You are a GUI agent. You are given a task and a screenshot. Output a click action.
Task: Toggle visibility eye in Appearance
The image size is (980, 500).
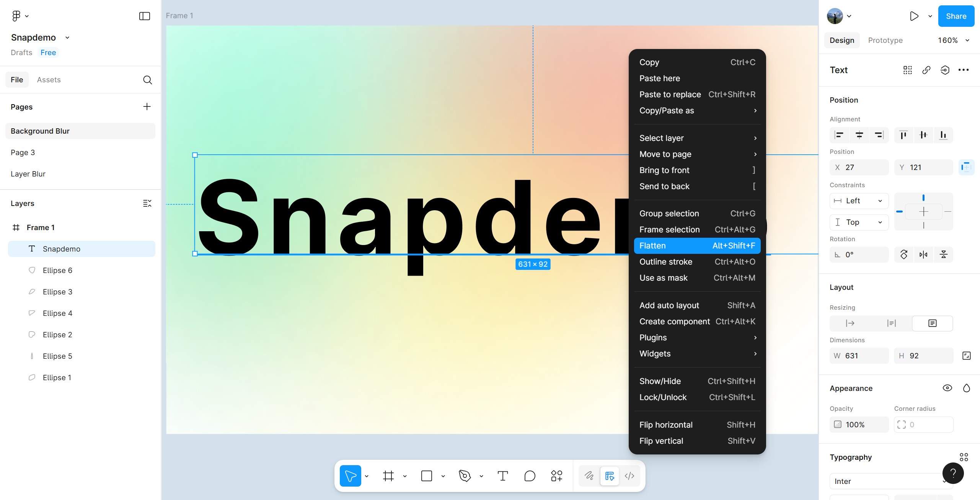point(947,388)
